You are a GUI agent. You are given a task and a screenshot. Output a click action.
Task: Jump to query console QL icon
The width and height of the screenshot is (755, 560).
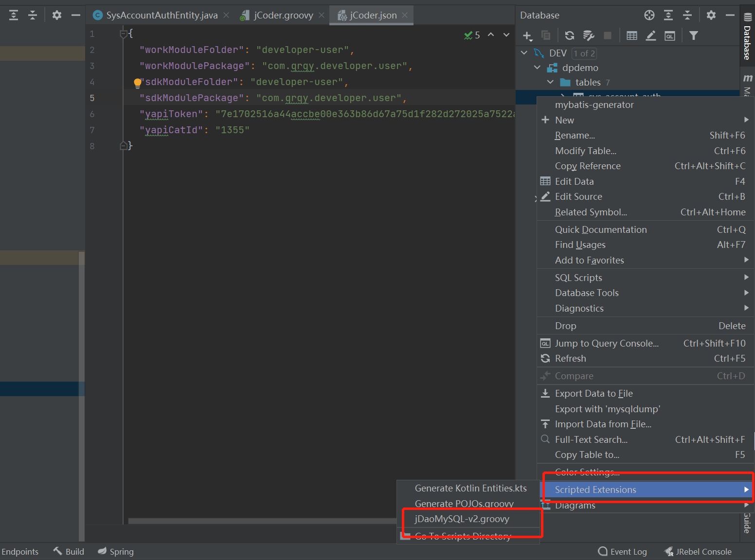coord(670,35)
